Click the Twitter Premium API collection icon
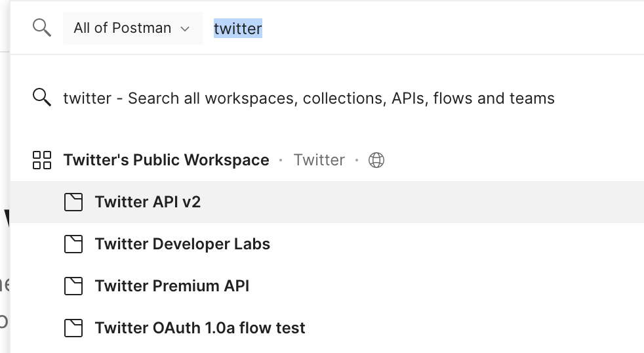644x353 pixels. [73, 286]
